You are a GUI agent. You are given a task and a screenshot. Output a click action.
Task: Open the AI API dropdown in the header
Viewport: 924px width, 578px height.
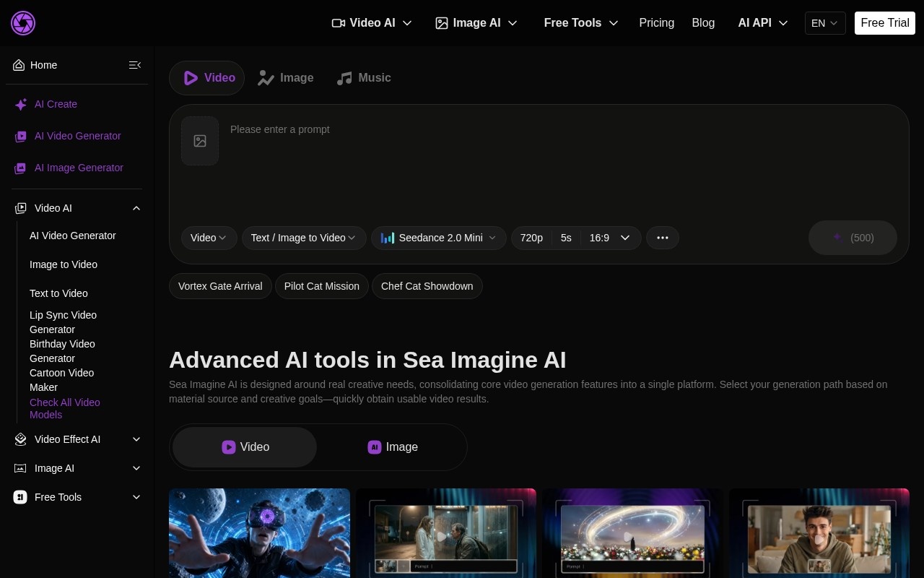(x=763, y=23)
